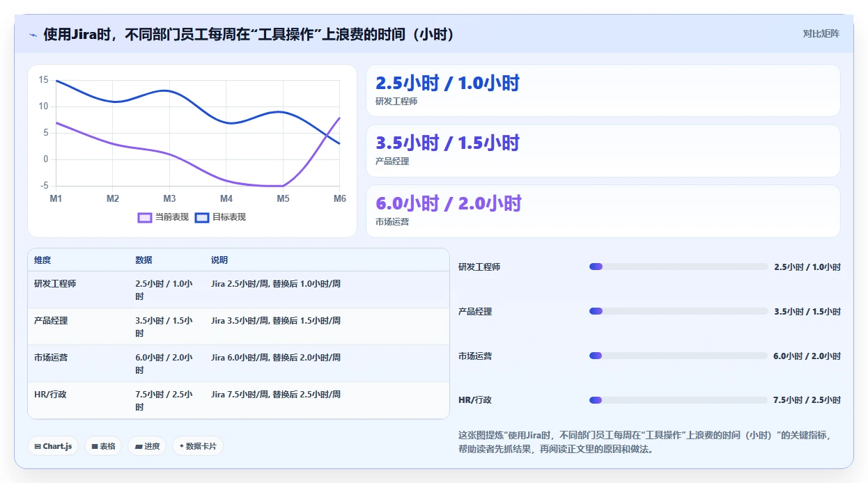Click the M5 label on the chart axis
The width and height of the screenshot is (868, 483).
(283, 198)
